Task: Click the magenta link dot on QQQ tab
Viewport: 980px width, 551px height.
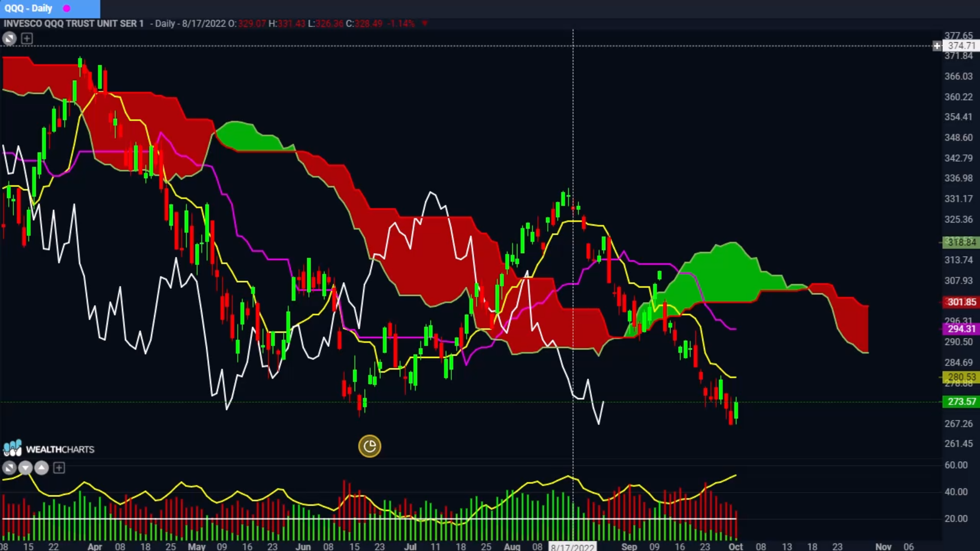Action: pos(66,8)
